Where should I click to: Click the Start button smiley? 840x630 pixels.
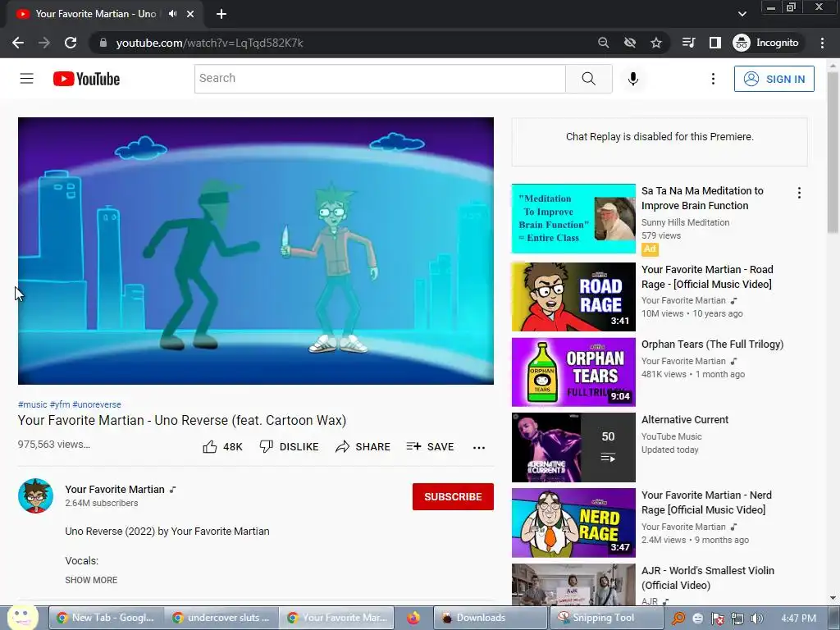(x=22, y=617)
